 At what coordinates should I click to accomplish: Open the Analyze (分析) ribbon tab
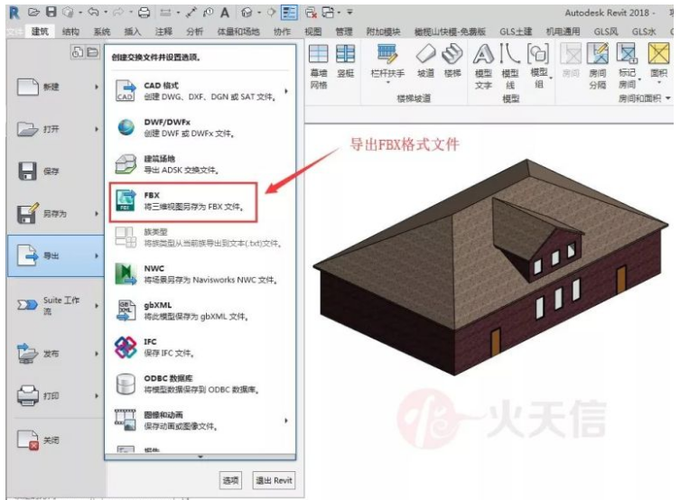195,31
